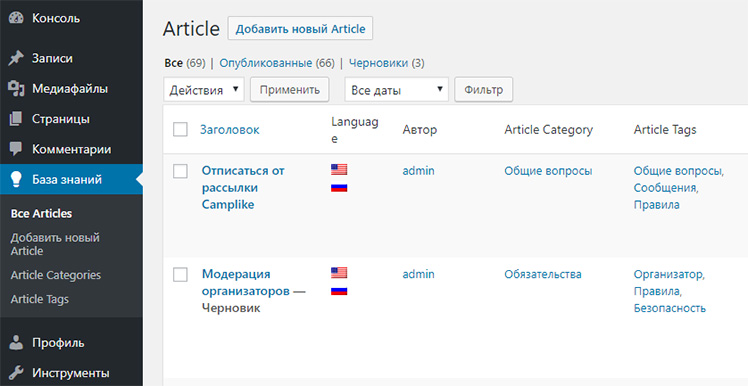Toggle the select-all checkbox in the header
Screen dimensions: 748x386
[x=180, y=129]
